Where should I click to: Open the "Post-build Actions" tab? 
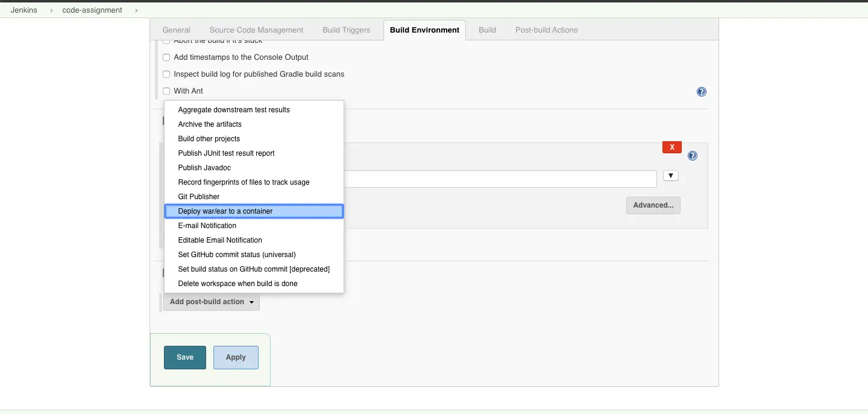(x=546, y=30)
